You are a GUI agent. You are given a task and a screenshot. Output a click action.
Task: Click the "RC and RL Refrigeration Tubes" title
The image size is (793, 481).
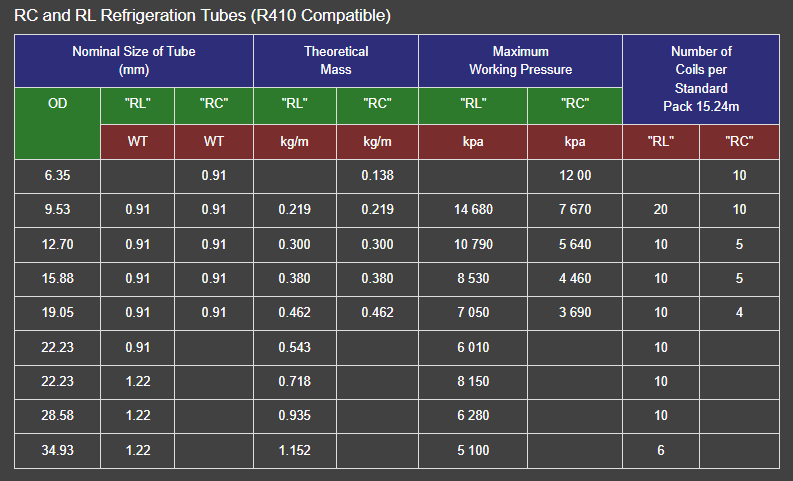202,16
